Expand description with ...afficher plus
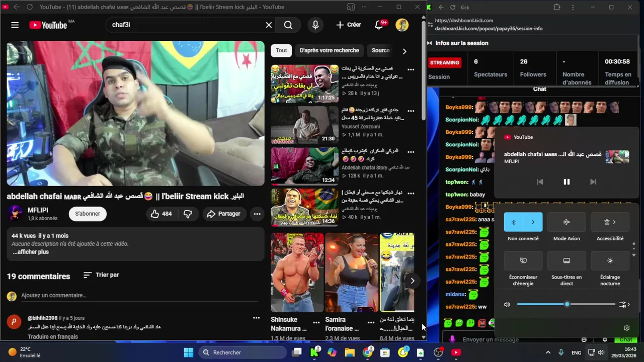Screen dimensions: 644x362 pyautogui.click(x=31, y=252)
